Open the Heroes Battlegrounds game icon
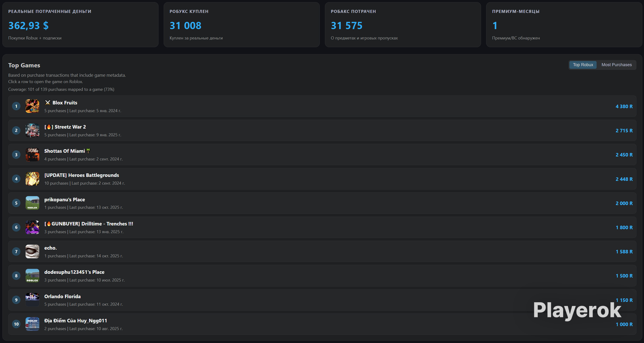Viewport: 644px width, 343px height. tap(32, 179)
